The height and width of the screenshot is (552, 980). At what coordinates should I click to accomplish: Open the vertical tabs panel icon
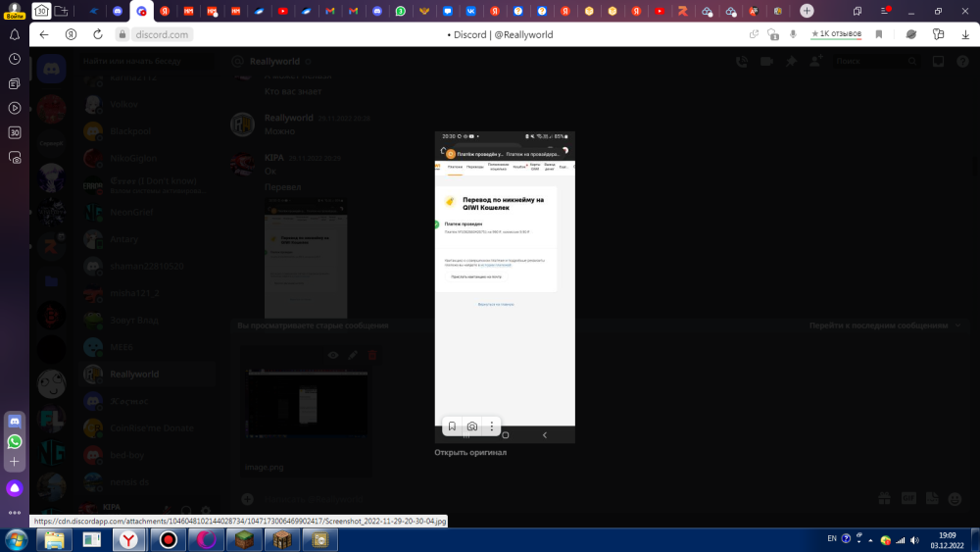857,11
